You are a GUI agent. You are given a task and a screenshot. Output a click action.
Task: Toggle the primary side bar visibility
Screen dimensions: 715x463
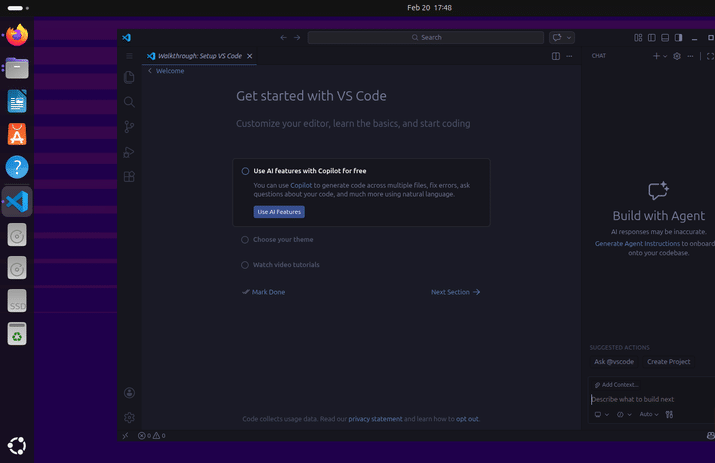point(652,37)
